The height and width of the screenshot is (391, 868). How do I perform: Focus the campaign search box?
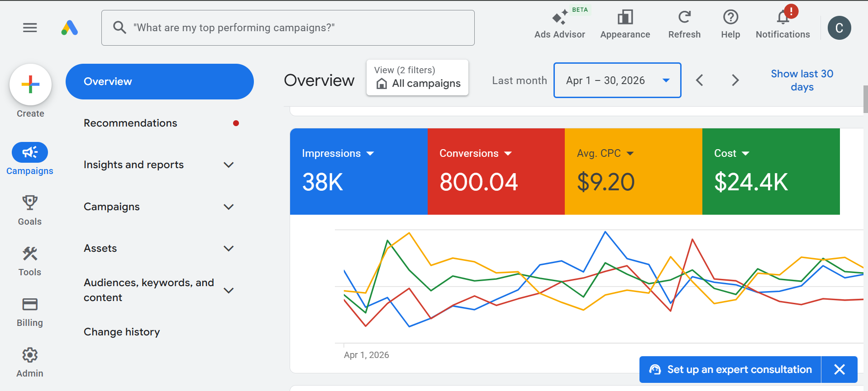(x=288, y=28)
